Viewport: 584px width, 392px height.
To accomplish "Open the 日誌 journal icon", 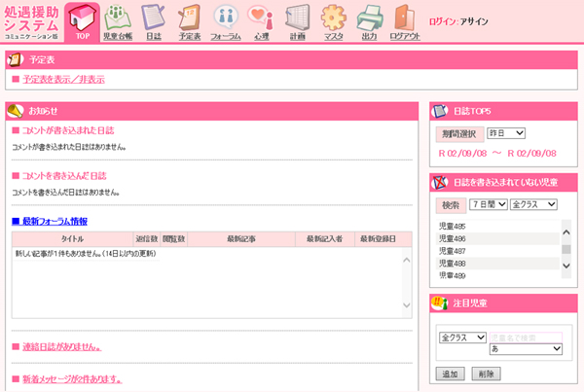I will point(153,21).
